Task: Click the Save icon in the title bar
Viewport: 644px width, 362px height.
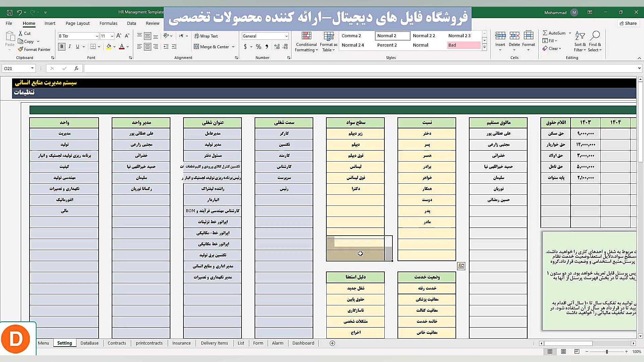Action: click(x=10, y=12)
